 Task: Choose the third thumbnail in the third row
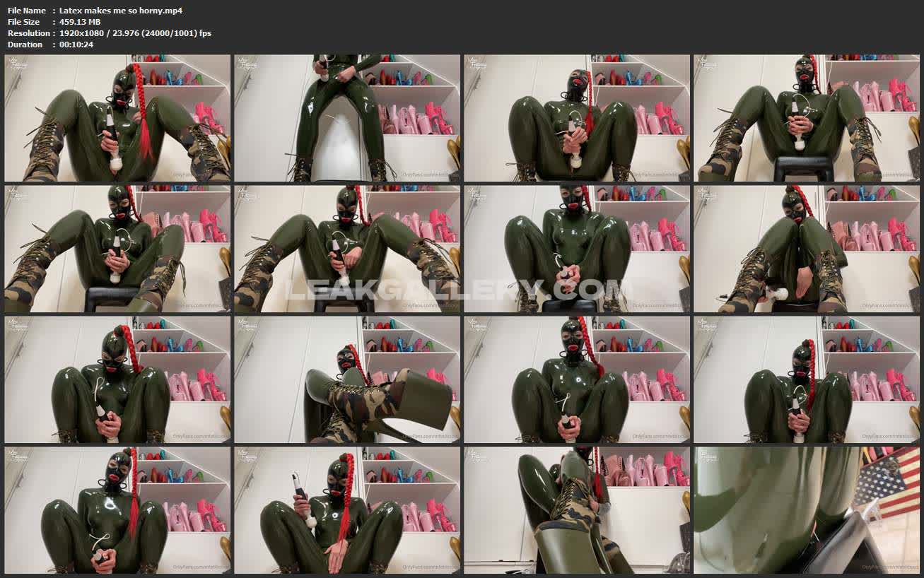(x=577, y=379)
